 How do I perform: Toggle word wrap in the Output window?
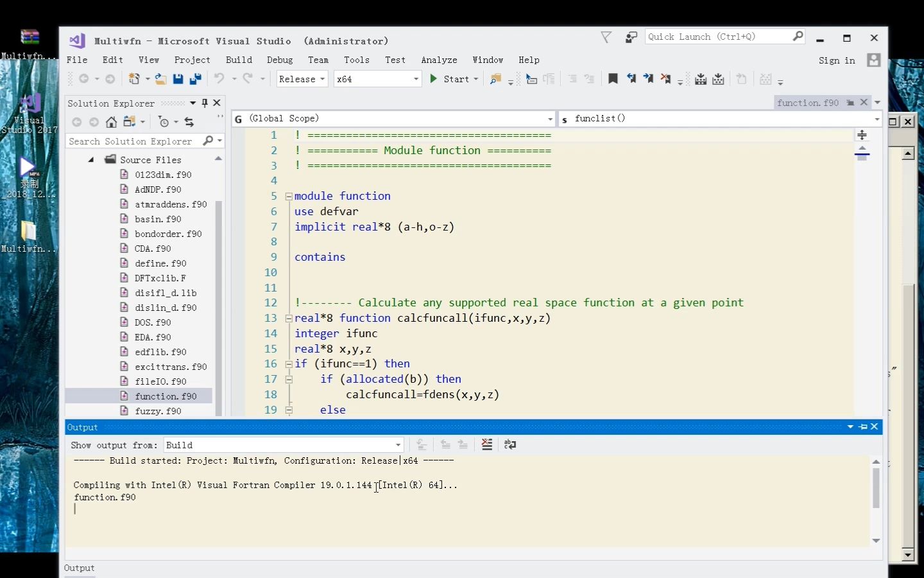pyautogui.click(x=510, y=444)
